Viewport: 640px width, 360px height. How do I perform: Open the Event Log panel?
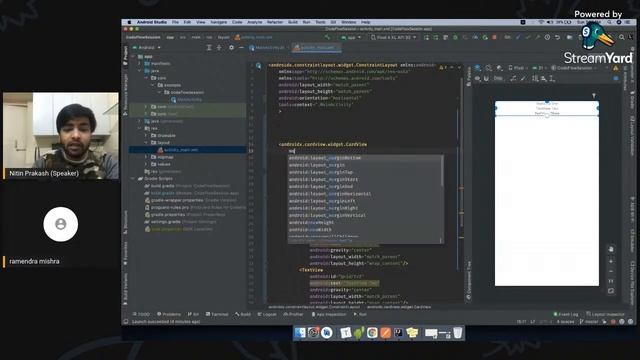[566, 314]
